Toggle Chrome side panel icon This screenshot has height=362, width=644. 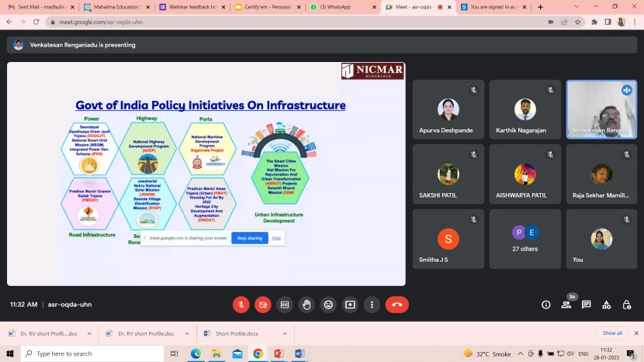608,22
